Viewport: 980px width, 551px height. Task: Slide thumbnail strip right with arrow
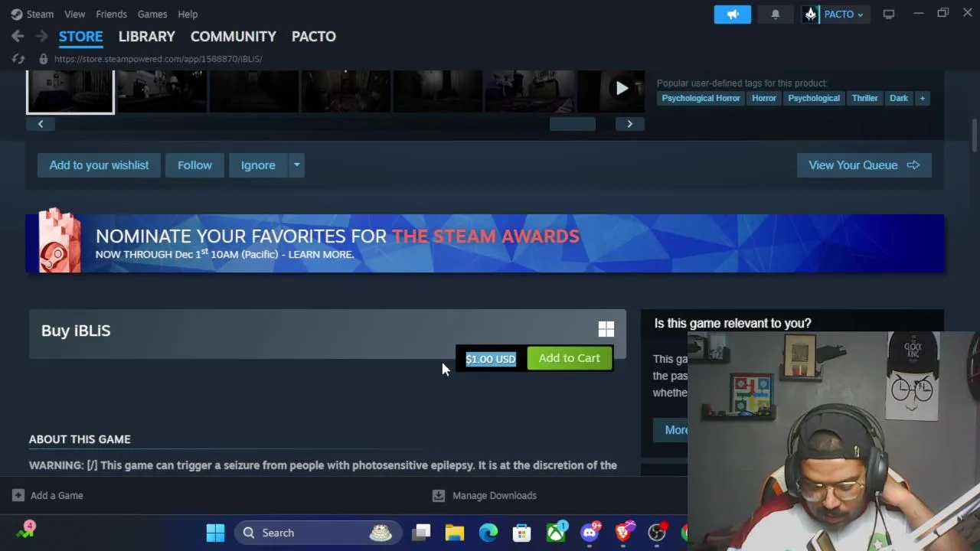pyautogui.click(x=629, y=124)
